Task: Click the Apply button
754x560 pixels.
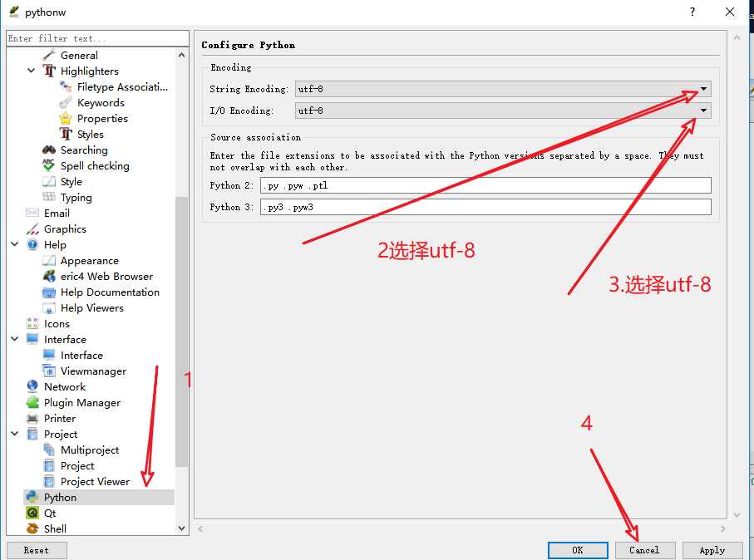Action: click(712, 550)
